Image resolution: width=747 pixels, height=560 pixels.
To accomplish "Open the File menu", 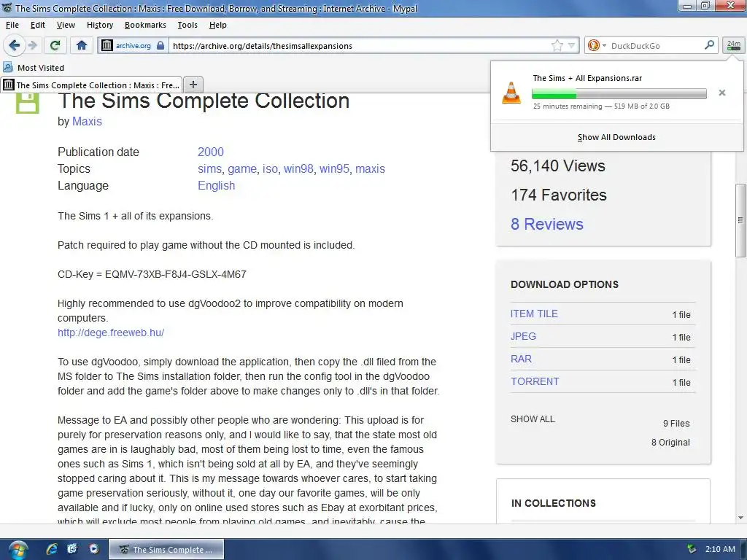I will [x=12, y=25].
